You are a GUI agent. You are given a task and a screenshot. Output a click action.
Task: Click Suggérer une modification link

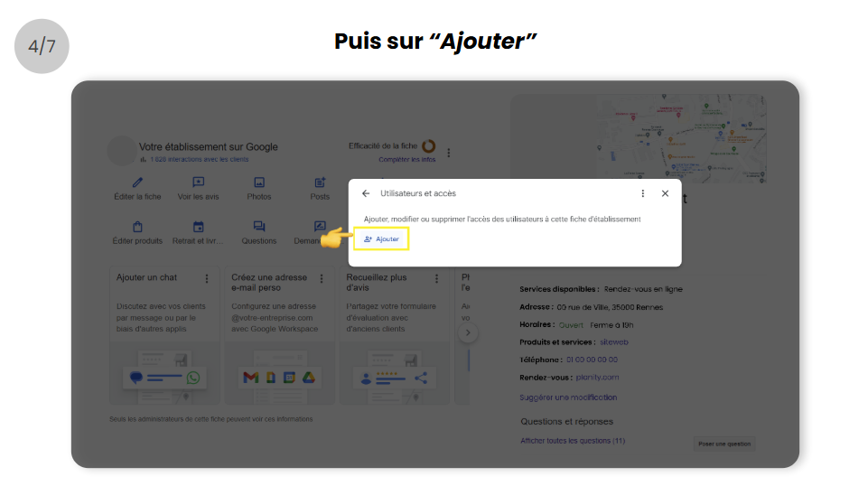(568, 397)
